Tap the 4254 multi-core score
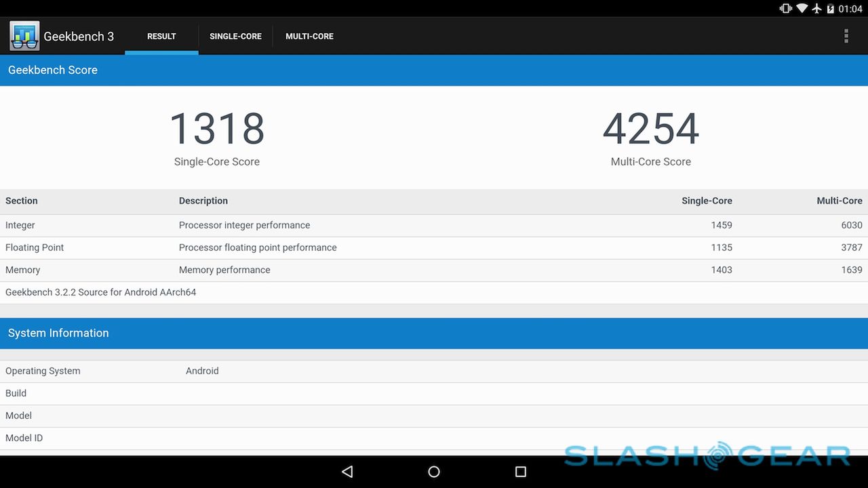This screenshot has height=488, width=868. coord(651,129)
